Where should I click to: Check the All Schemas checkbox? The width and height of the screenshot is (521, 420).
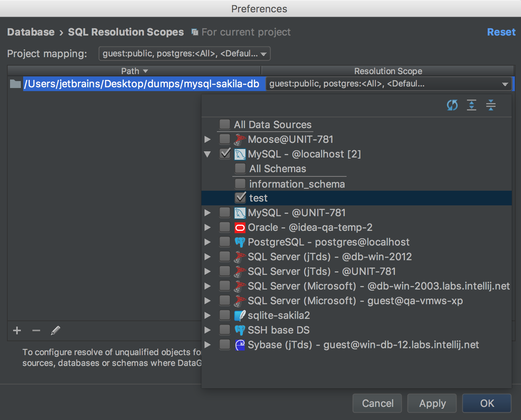pos(240,168)
